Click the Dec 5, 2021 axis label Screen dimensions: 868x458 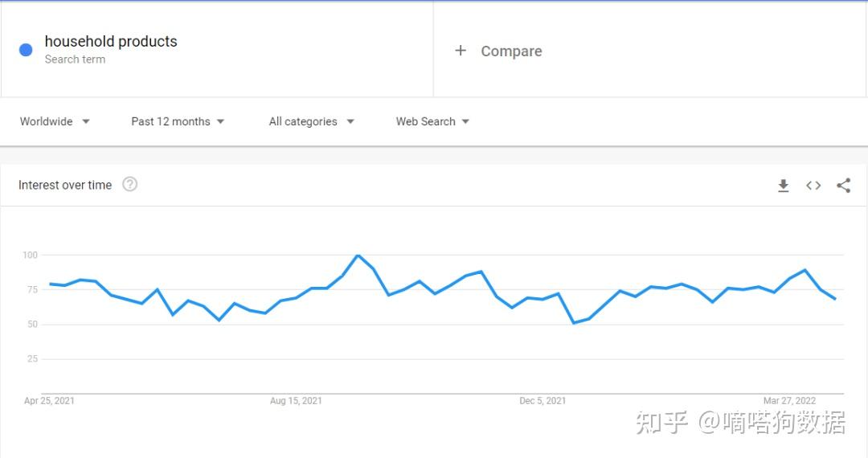click(542, 400)
